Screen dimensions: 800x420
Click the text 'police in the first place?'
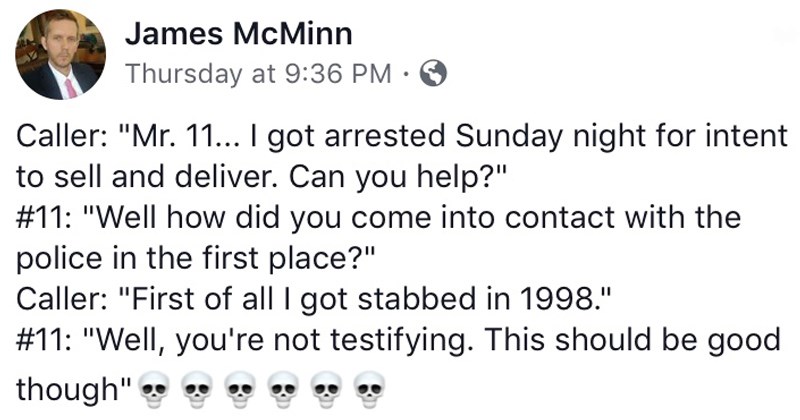(x=195, y=258)
